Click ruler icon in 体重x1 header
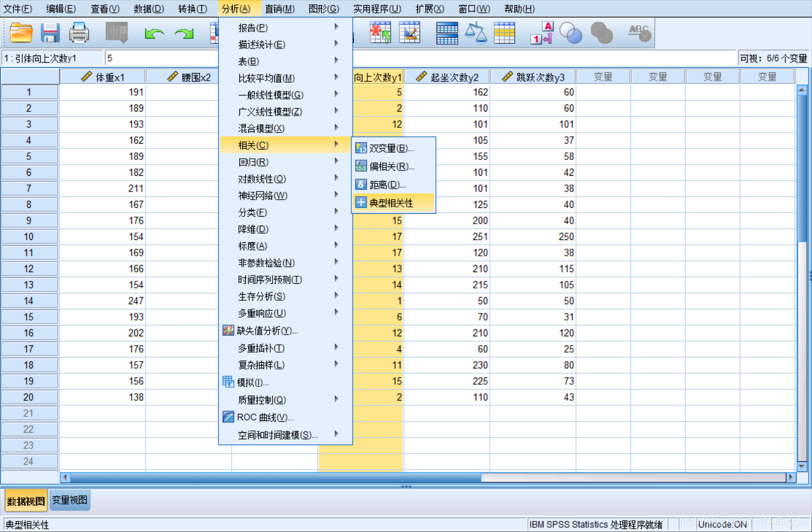 pyautogui.click(x=86, y=77)
